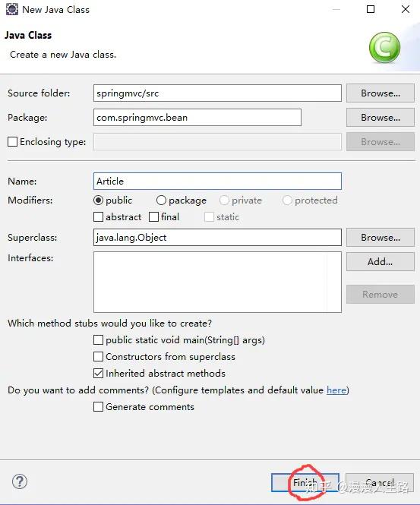Viewport: 420px width, 505px height.
Task: Click the green Java class C icon
Action: (x=384, y=48)
